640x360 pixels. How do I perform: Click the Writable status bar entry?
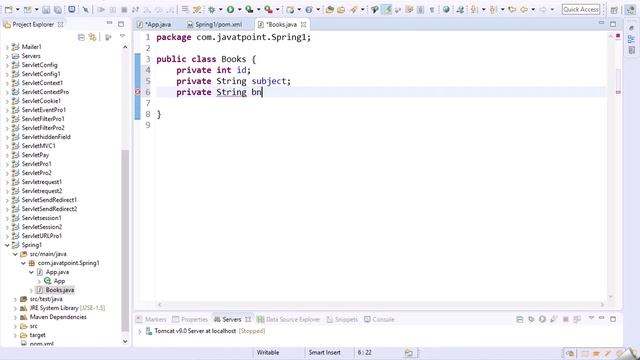click(268, 353)
